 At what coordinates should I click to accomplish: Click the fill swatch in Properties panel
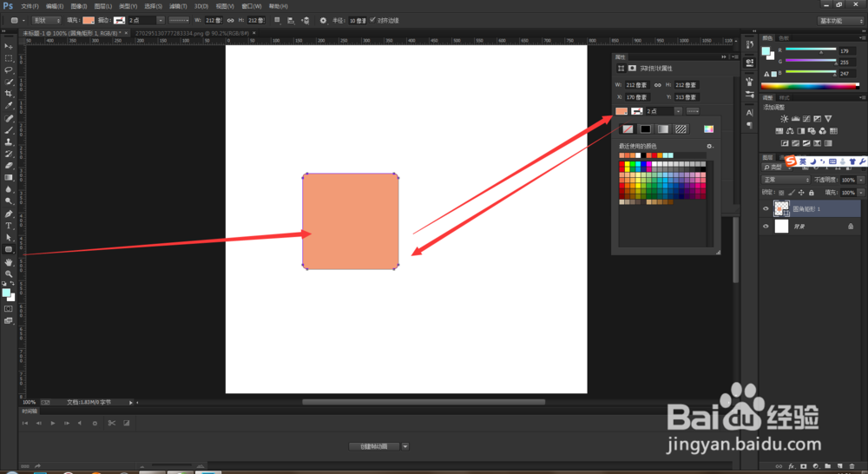(621, 111)
